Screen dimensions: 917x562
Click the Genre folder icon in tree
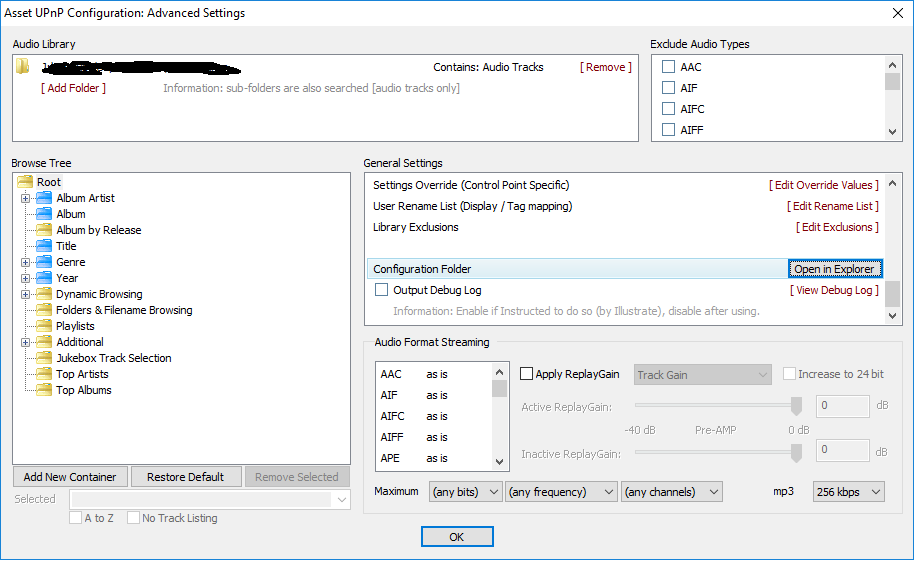(44, 262)
